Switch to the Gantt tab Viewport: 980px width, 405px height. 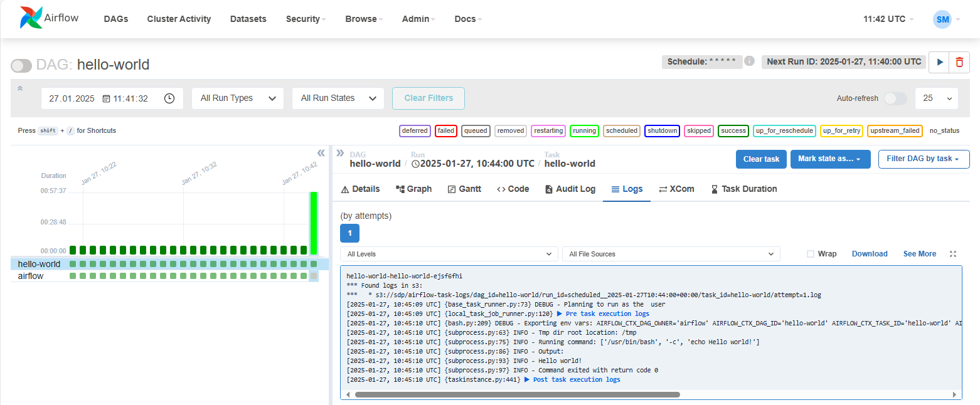click(x=464, y=189)
